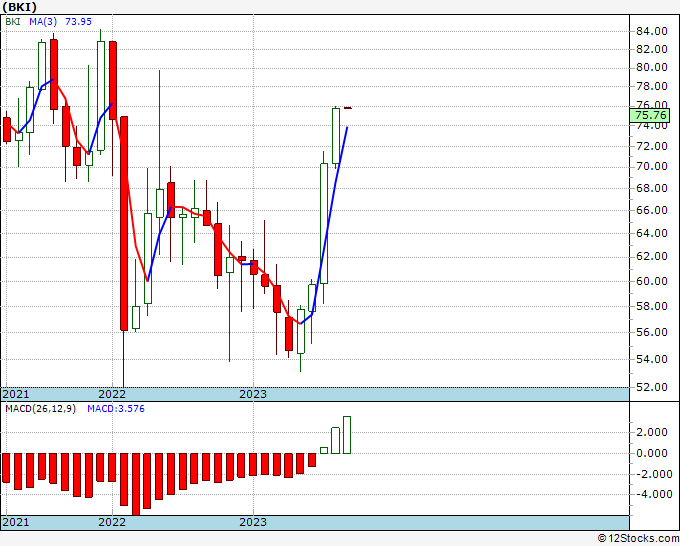Open the 12Stocks.com copyright link
The height and width of the screenshot is (546, 680).
tap(638, 538)
